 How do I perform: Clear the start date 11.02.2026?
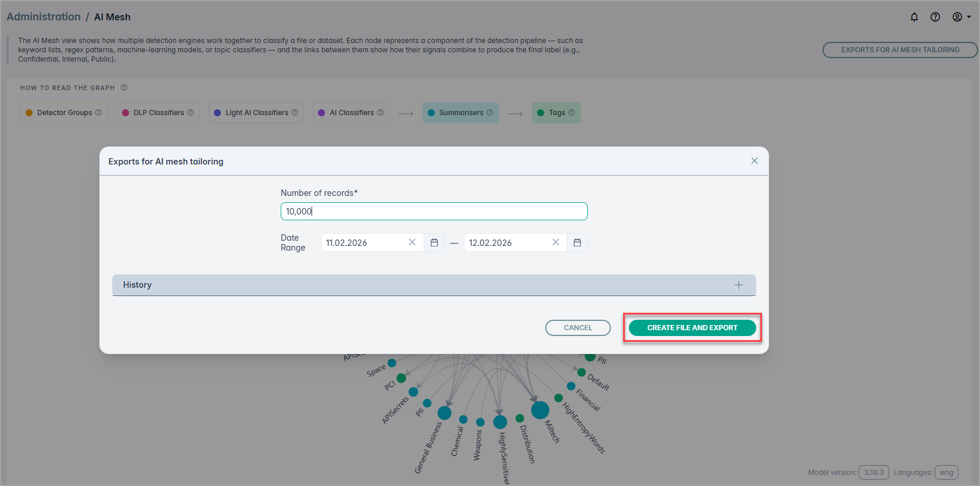[x=412, y=242]
